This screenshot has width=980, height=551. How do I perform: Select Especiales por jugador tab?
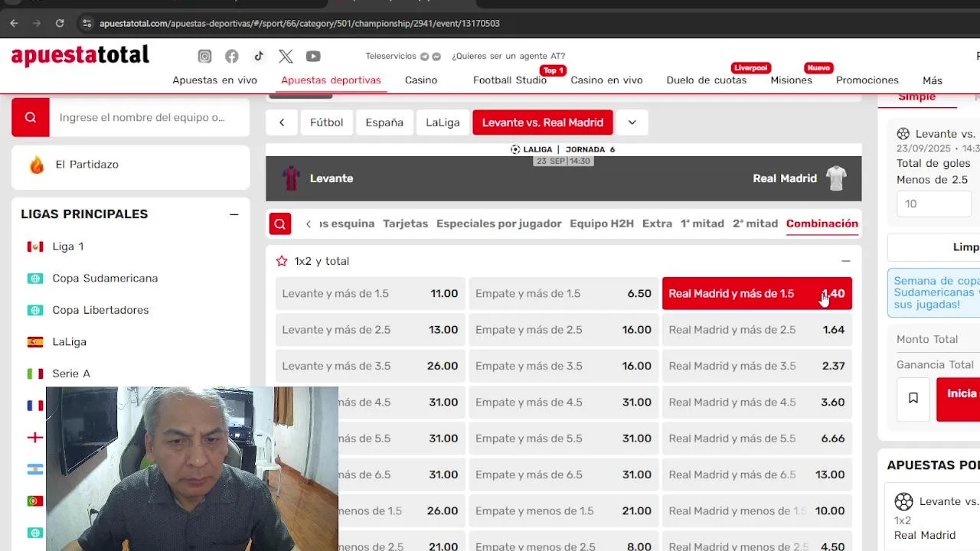498,223
